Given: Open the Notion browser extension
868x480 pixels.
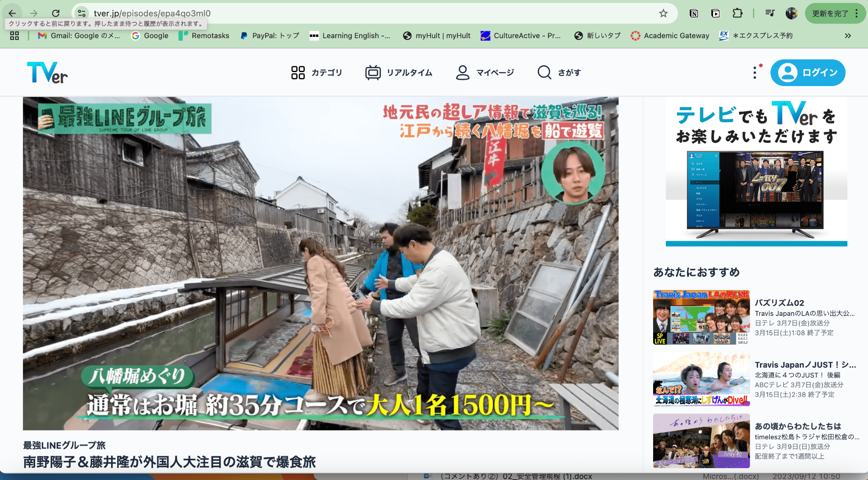Looking at the screenshot, I should coord(694,13).
